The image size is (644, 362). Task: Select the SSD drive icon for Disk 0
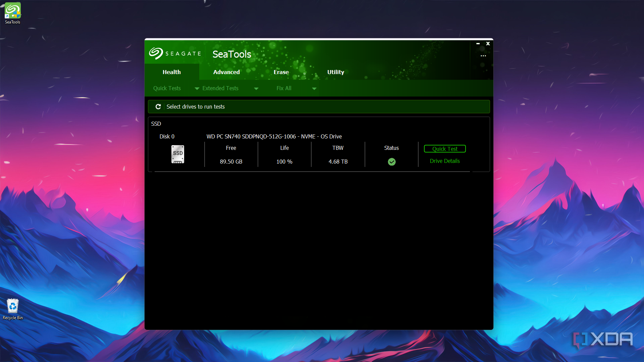pos(178,154)
